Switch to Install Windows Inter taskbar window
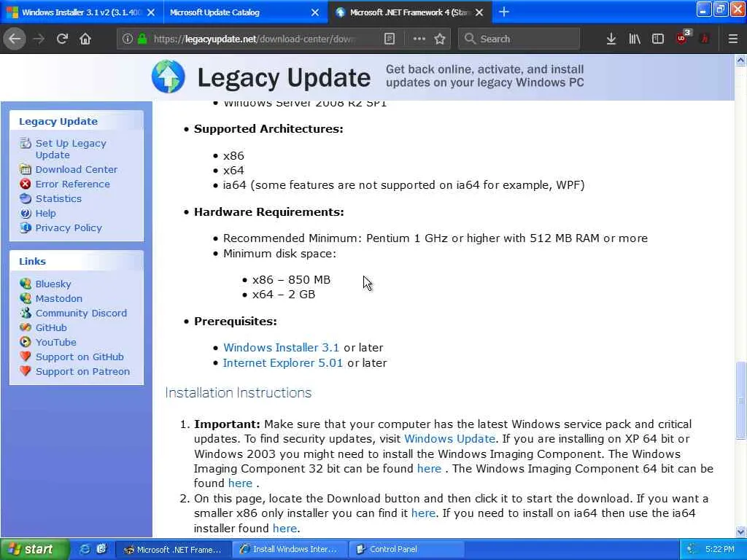 [x=290, y=550]
